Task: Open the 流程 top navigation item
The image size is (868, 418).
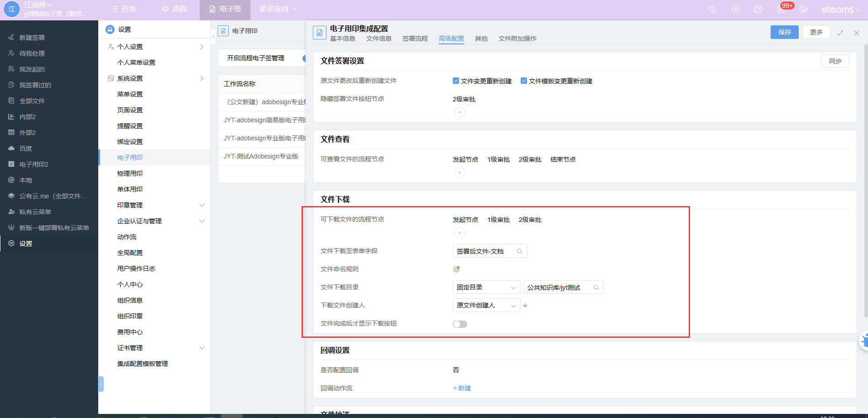Action: tap(174, 9)
